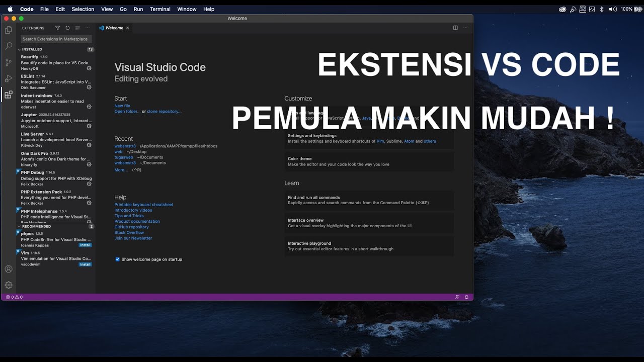
Task: Open Find and run all commands card
Action: tap(369, 200)
